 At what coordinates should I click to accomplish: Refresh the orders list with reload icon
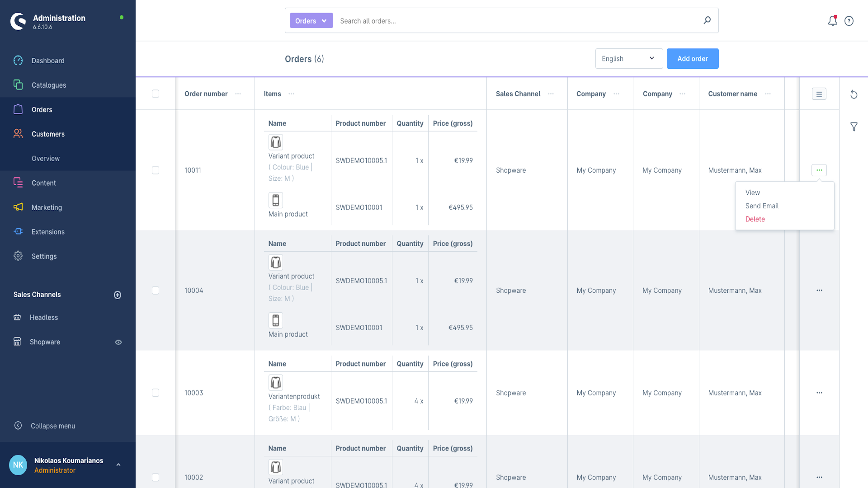pyautogui.click(x=854, y=94)
